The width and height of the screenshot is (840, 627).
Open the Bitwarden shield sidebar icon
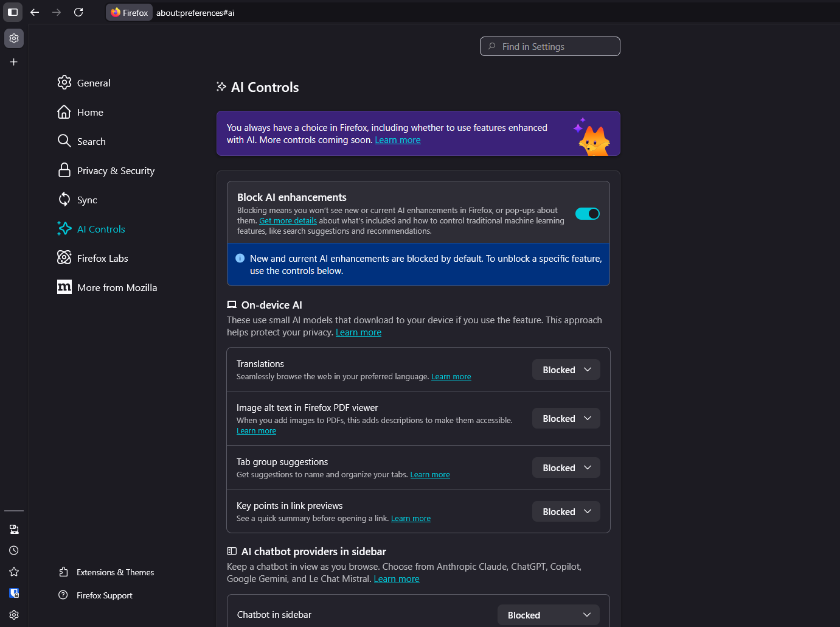[x=14, y=593]
